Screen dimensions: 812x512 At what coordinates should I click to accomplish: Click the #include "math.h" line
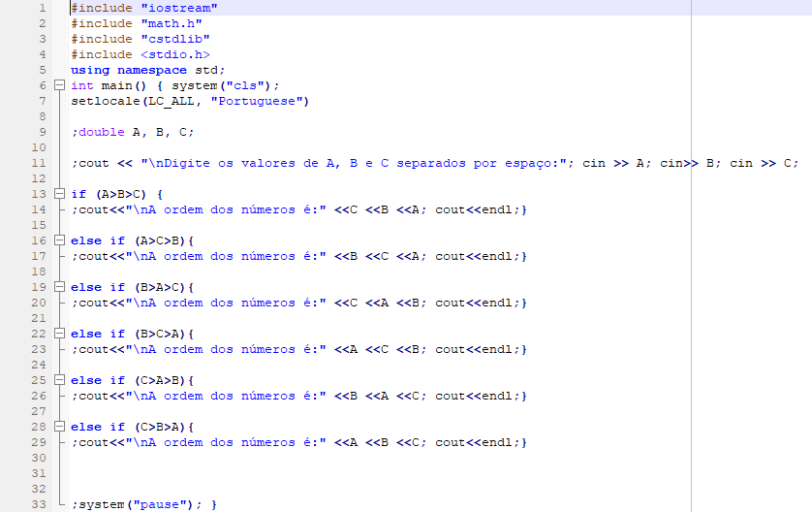pos(137,23)
